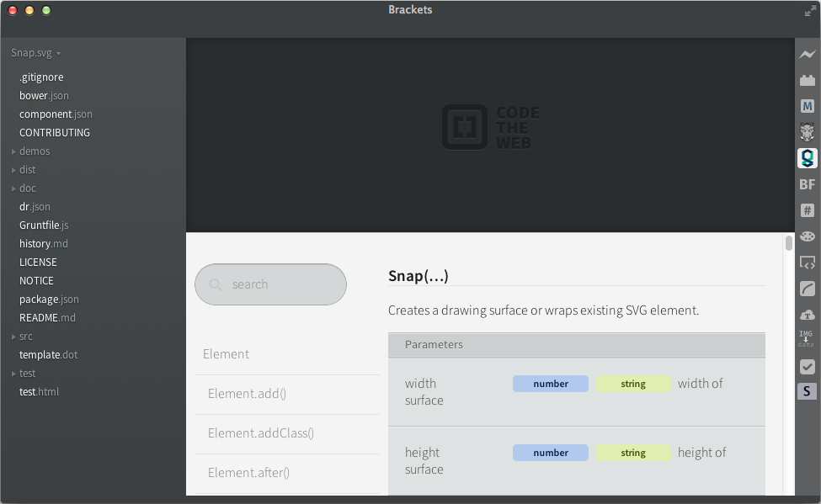Click the docs search field
This screenshot has height=504, width=821.
[270, 284]
